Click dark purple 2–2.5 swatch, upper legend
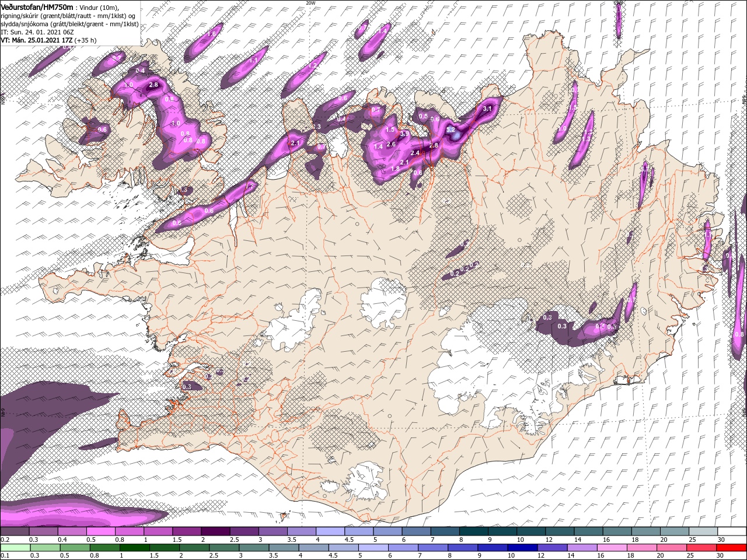Image resolution: width=747 pixels, height=560 pixels. [215, 531]
